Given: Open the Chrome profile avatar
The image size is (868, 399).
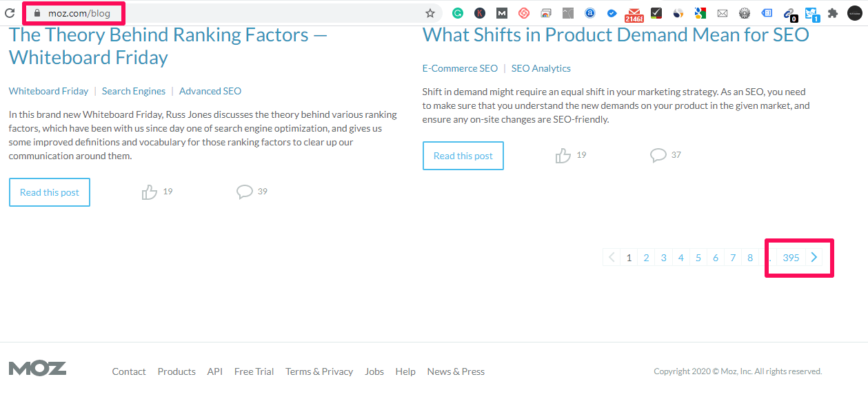Looking at the screenshot, I should pos(854,12).
